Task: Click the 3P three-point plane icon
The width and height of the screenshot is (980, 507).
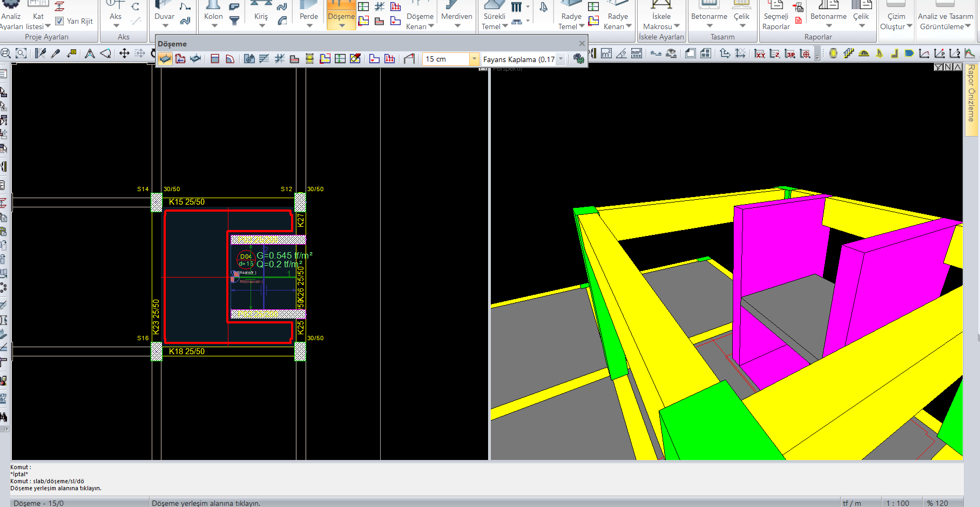Action: [790, 53]
